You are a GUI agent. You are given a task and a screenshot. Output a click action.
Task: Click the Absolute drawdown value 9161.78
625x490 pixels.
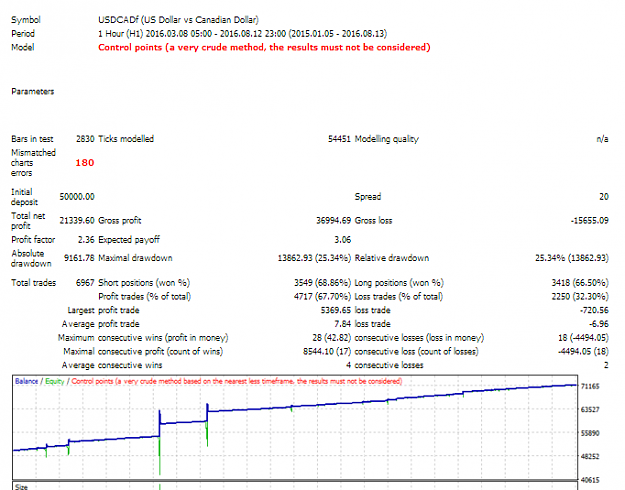tap(79, 258)
